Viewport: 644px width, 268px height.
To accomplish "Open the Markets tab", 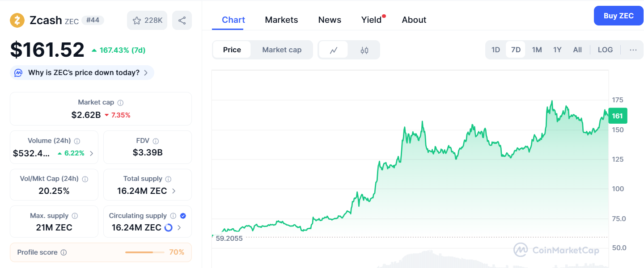I will [x=281, y=20].
